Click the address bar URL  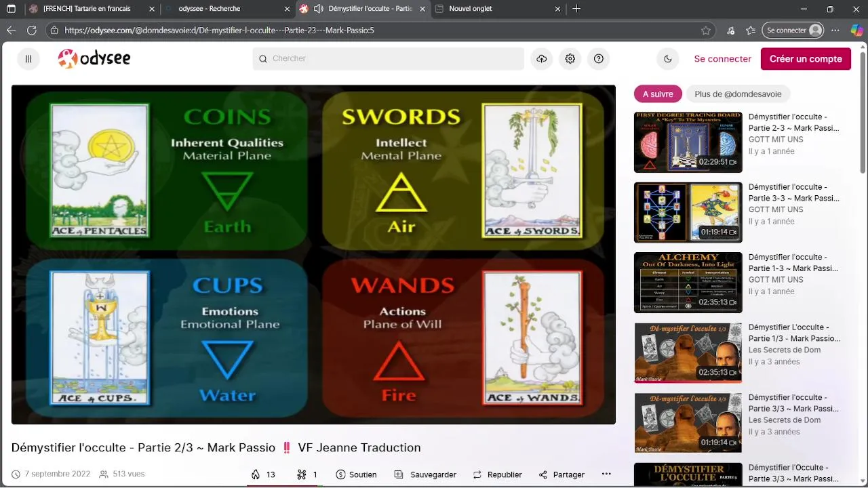[219, 30]
